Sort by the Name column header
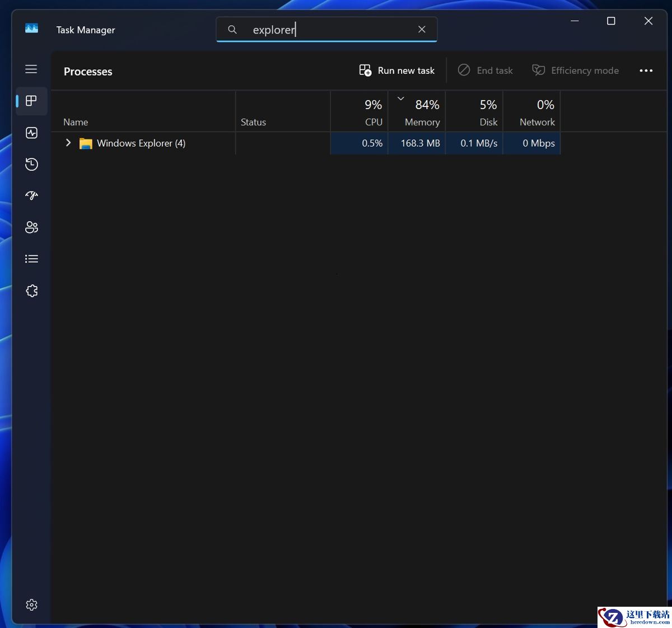The image size is (672, 628). tap(76, 122)
